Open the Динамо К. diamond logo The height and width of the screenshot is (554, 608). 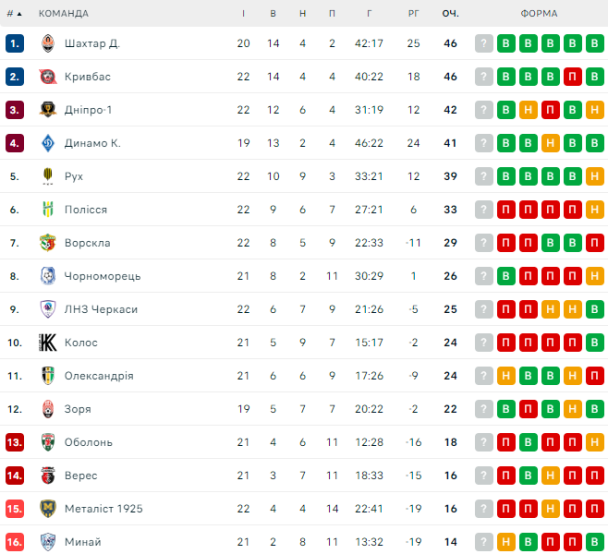(x=48, y=143)
